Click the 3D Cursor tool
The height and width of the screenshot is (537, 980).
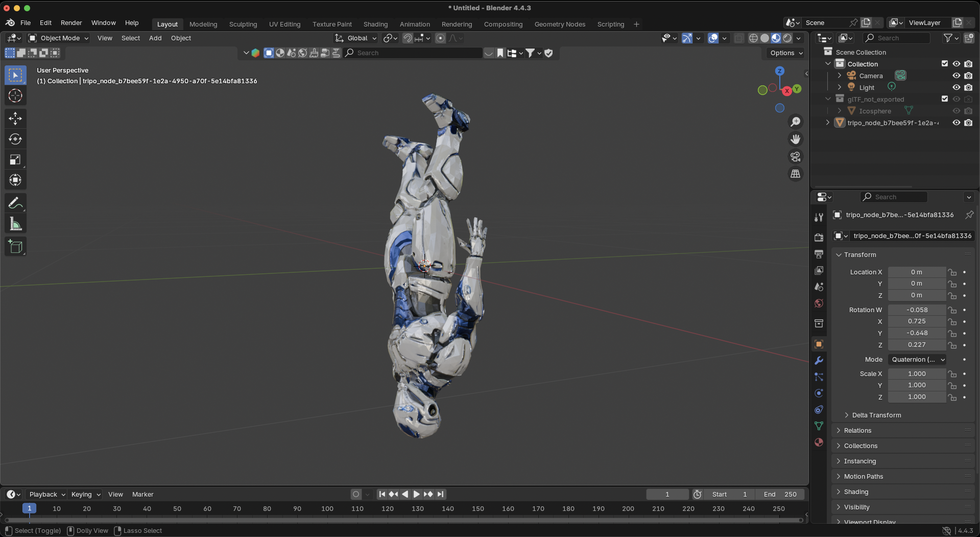[15, 96]
